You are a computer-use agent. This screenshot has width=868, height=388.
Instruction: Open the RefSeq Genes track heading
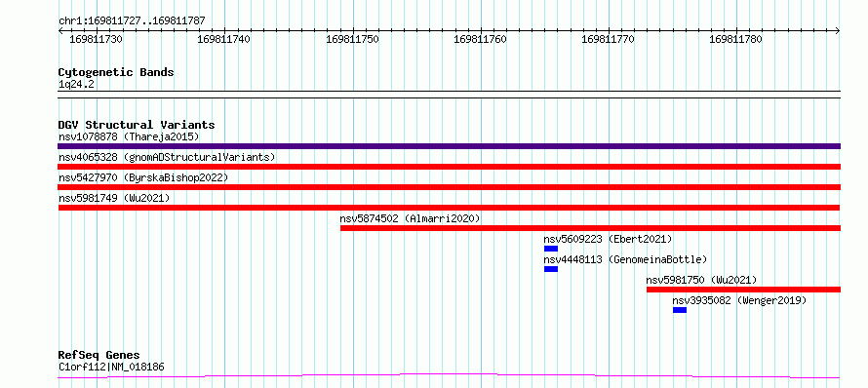pos(99,356)
